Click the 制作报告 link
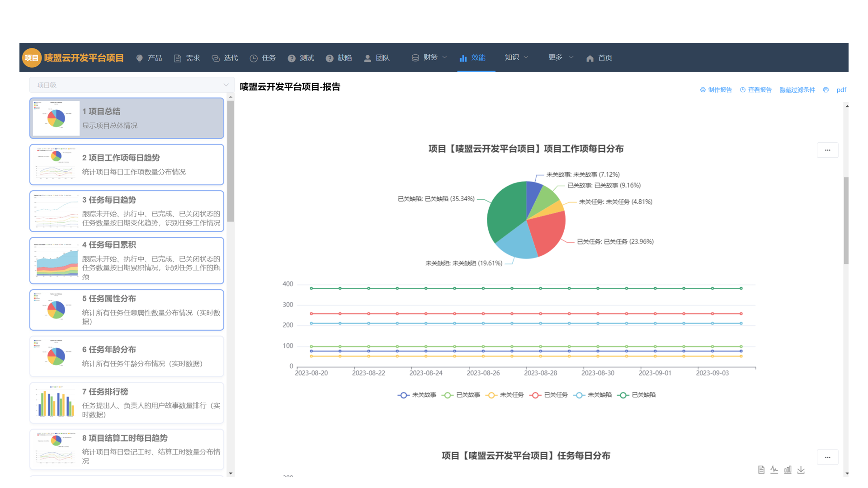 [x=716, y=90]
